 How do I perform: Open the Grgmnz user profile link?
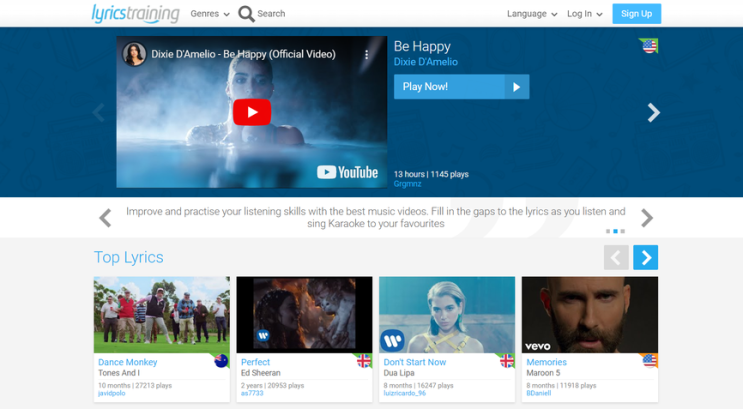click(407, 184)
